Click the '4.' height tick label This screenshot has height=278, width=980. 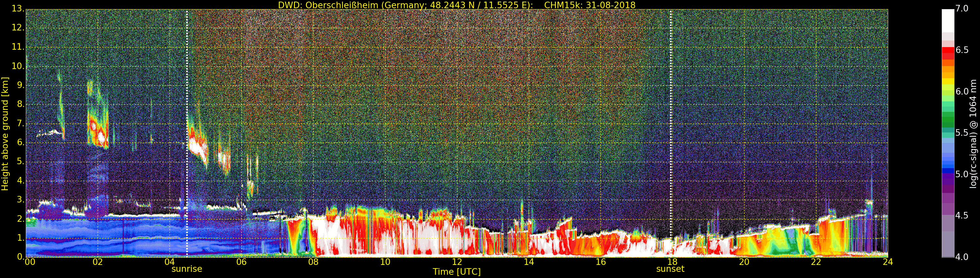click(21, 181)
